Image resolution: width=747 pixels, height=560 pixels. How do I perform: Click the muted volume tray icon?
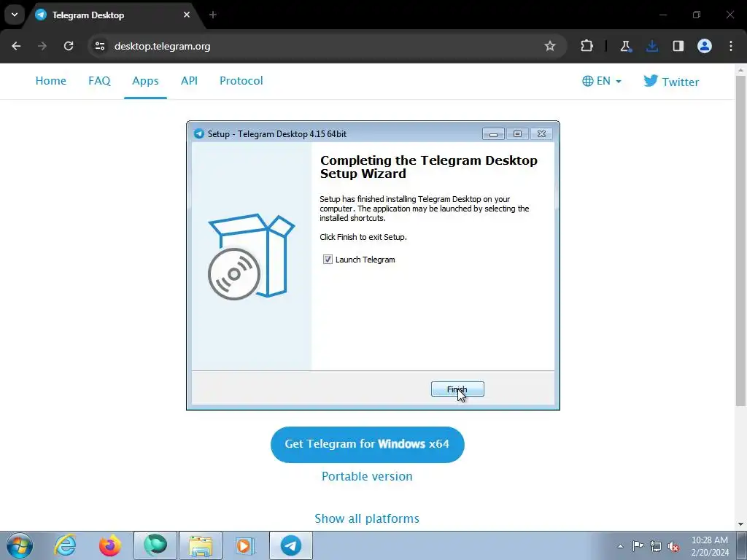pyautogui.click(x=673, y=546)
